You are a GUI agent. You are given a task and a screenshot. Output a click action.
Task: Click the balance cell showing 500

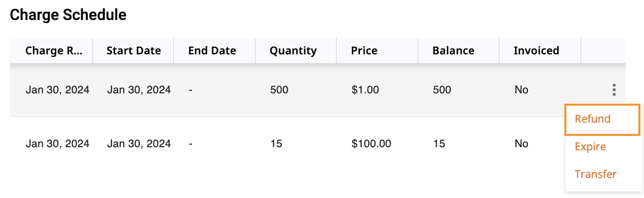point(442,90)
